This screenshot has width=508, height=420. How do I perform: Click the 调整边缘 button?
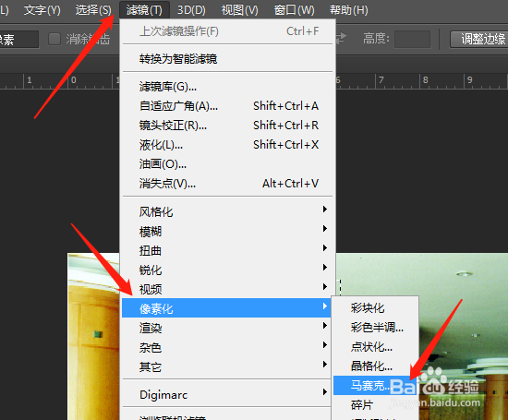tap(479, 39)
